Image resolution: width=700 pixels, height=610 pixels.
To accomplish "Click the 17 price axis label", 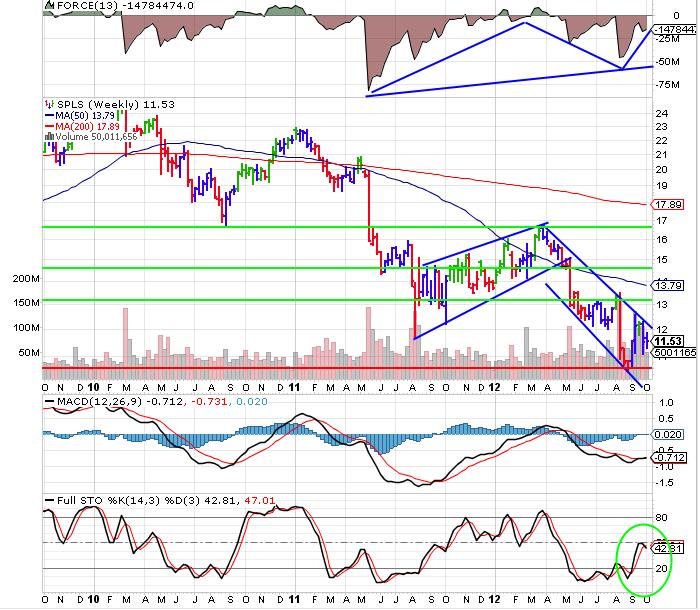I will (661, 221).
